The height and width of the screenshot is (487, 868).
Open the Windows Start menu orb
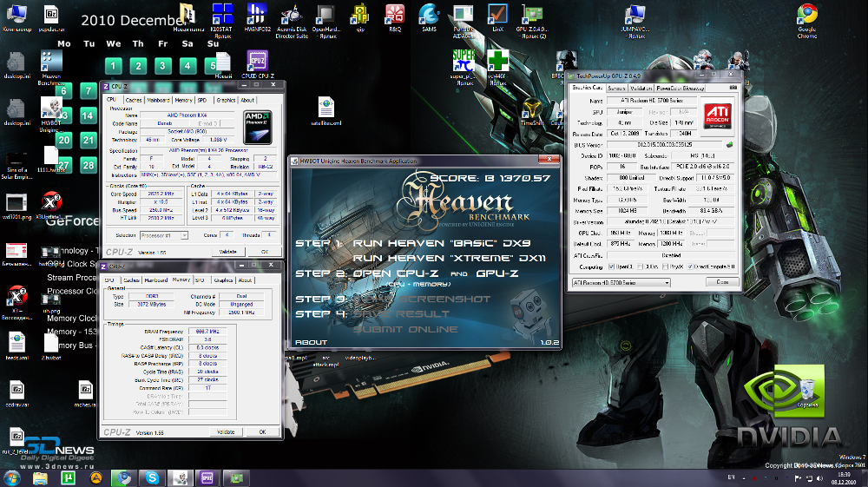(x=11, y=477)
